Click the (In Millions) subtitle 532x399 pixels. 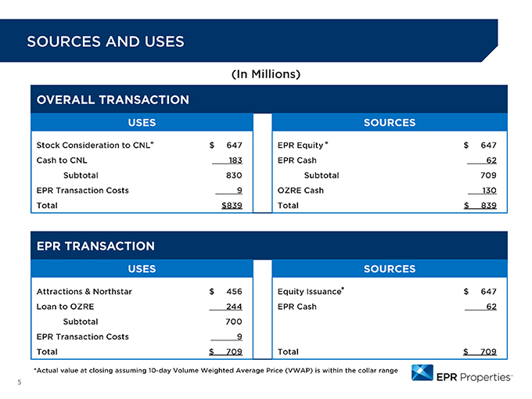[x=266, y=74]
